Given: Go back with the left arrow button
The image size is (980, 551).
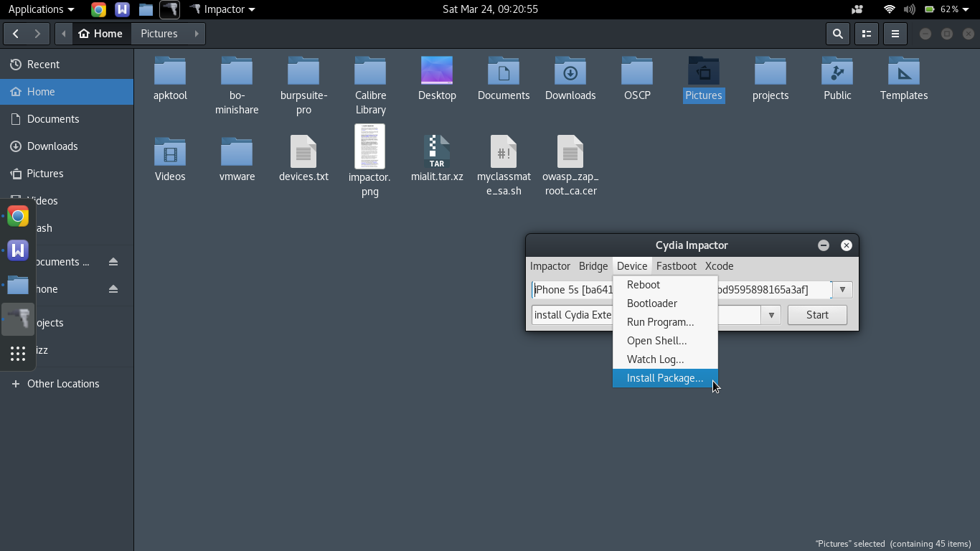Looking at the screenshot, I should [16, 34].
